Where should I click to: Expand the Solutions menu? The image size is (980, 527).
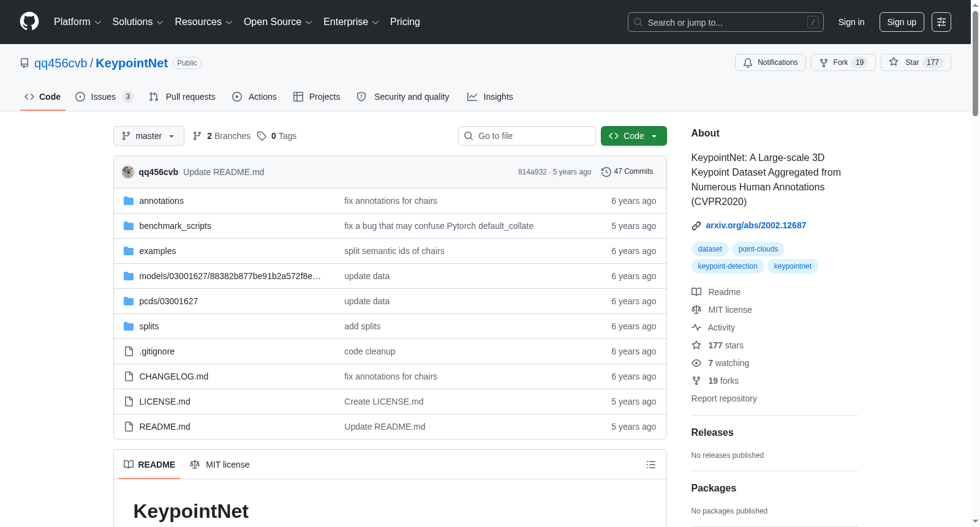138,22
